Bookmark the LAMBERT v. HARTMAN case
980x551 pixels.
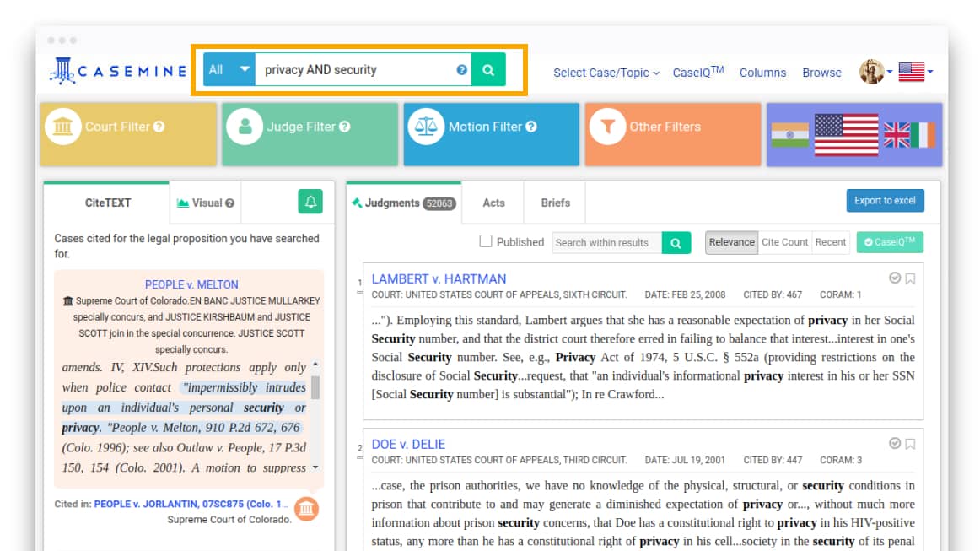tap(910, 278)
